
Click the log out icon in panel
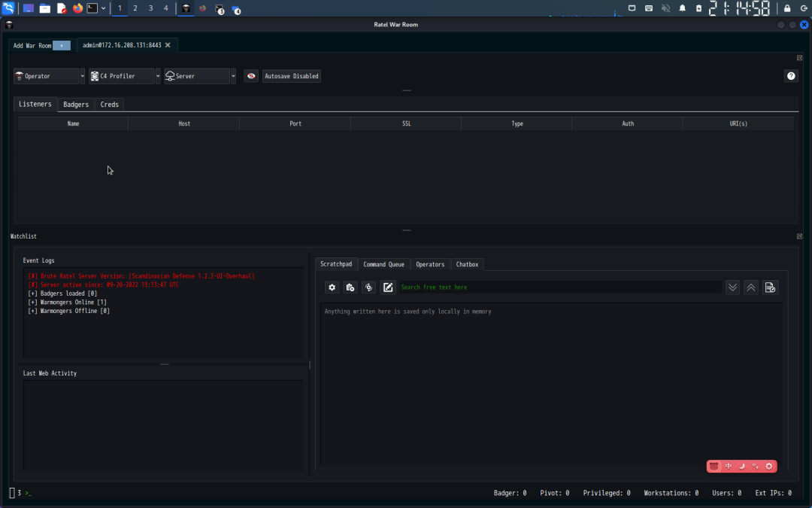(804, 8)
